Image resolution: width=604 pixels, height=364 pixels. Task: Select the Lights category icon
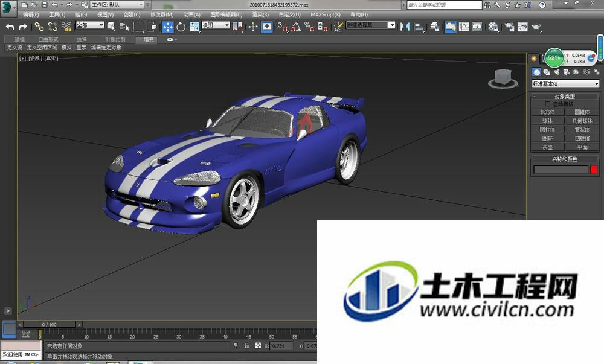(556, 72)
